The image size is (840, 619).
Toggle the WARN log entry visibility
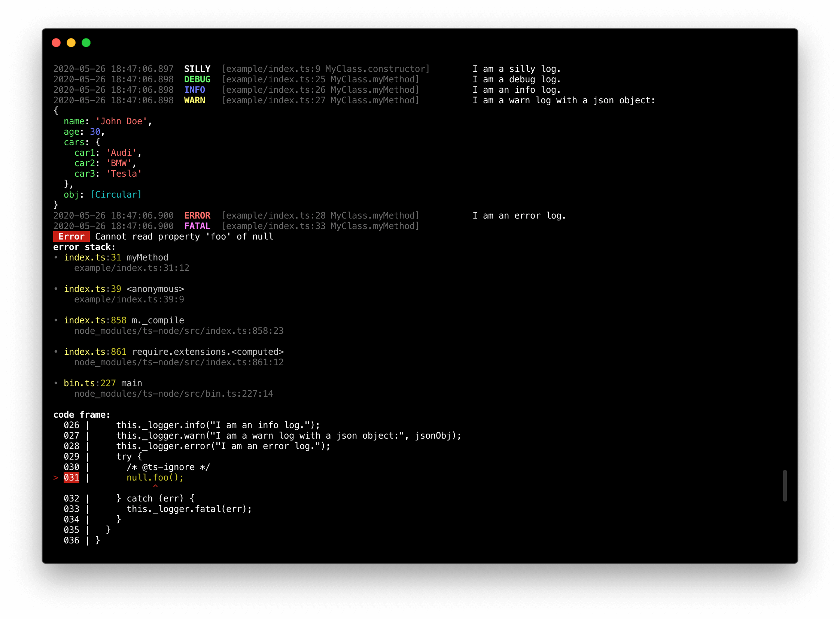[x=196, y=100]
